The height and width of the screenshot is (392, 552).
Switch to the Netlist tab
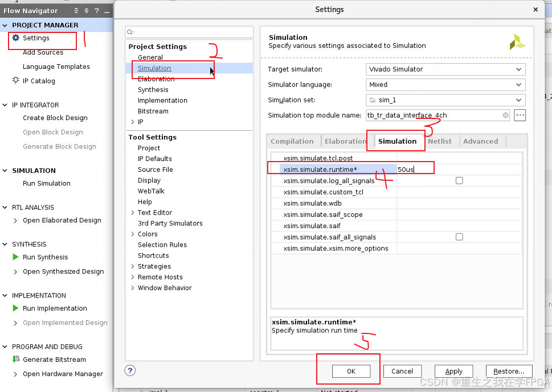440,141
